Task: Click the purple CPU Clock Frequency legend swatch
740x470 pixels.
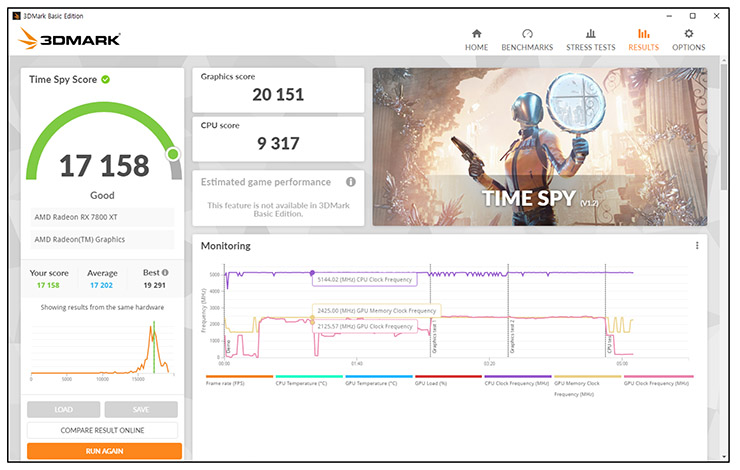Action: [516, 378]
